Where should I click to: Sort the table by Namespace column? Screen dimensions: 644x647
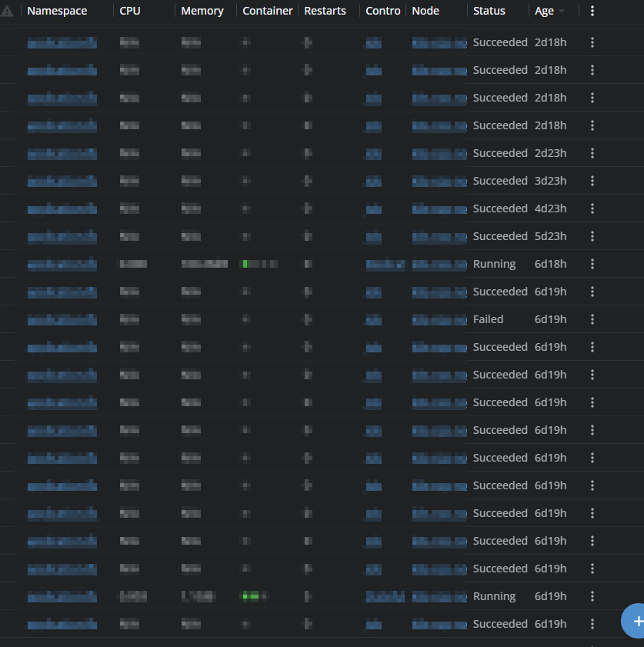coord(57,11)
